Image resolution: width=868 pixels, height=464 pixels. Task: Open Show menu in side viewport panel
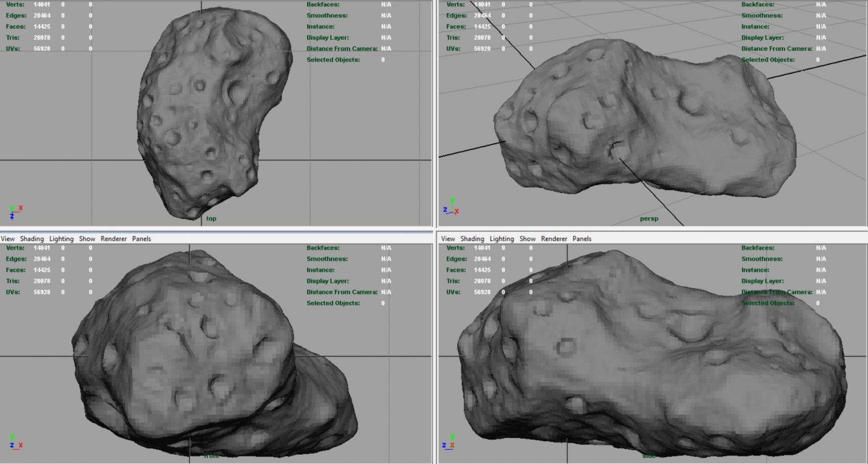(528, 239)
